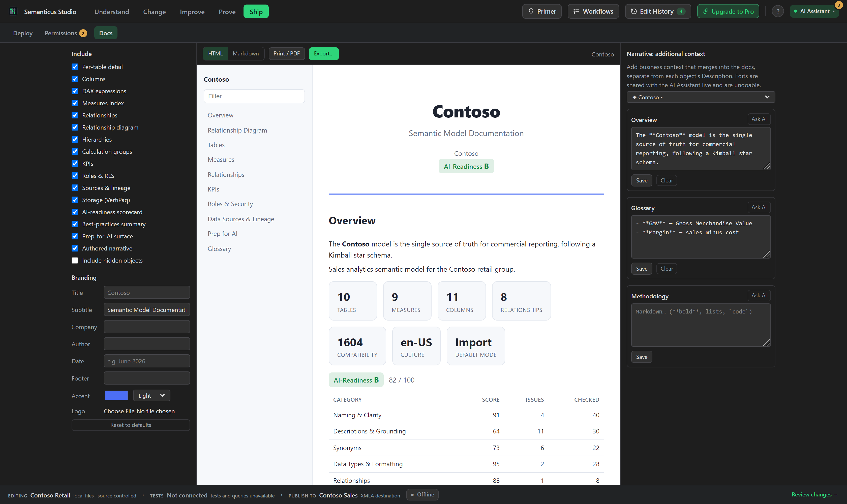Click the Offline status dot indicator
The height and width of the screenshot is (504, 847).
point(412,495)
